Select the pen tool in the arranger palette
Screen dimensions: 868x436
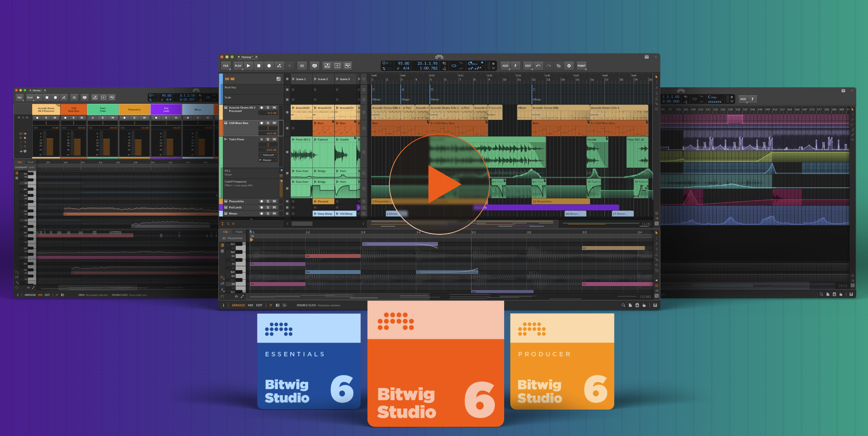click(656, 87)
